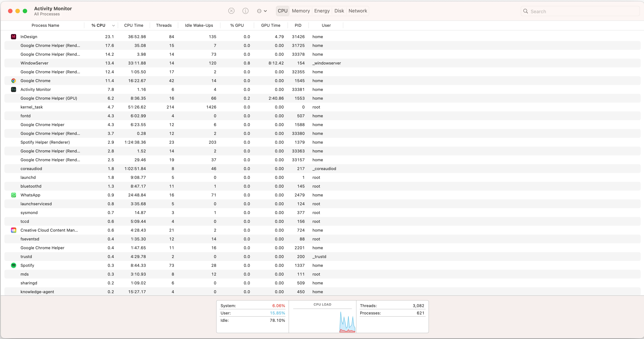Click the Creative Cloud Content Manager icon
Image resolution: width=644 pixels, height=339 pixels.
(14, 230)
